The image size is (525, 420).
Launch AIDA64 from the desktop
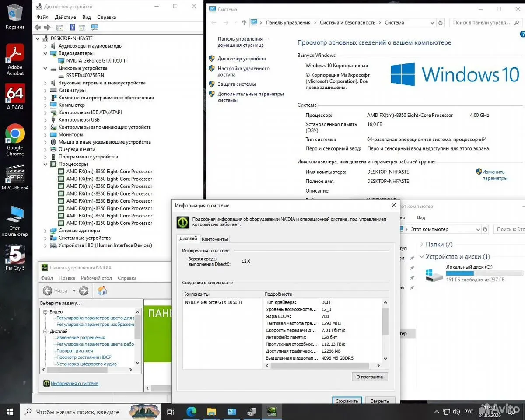tap(15, 97)
